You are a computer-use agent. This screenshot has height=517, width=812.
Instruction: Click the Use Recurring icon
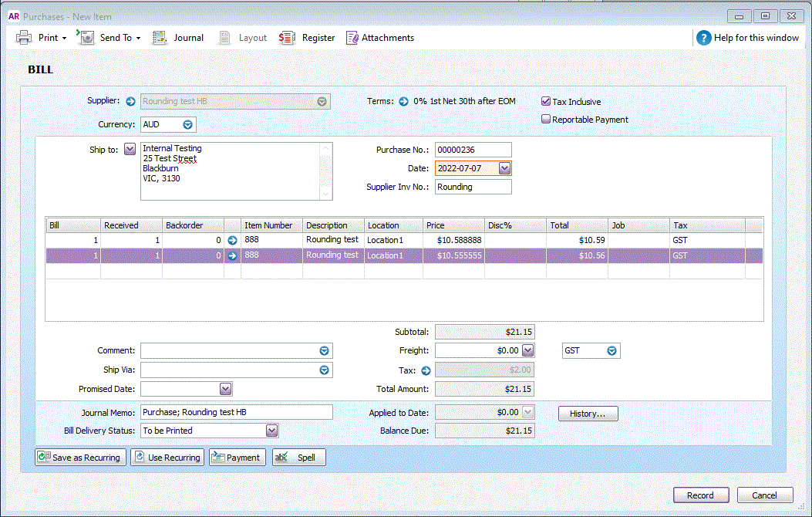[140, 457]
